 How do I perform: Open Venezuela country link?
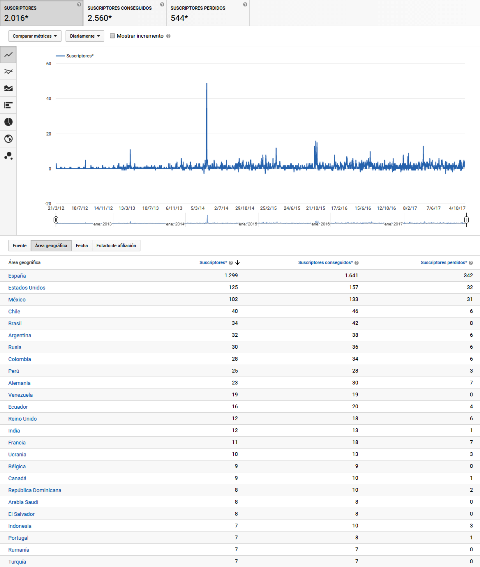pos(20,395)
